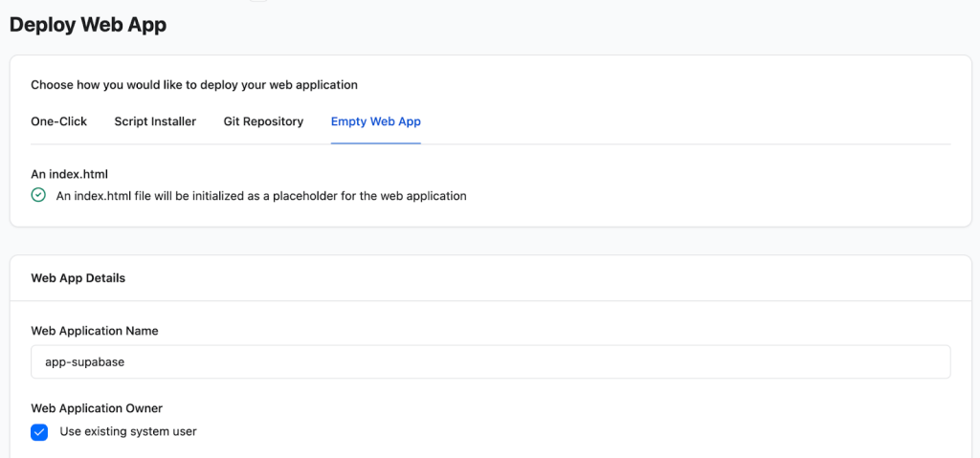980x458 pixels.
Task: Select the Git Repository tab
Action: pyautogui.click(x=263, y=121)
